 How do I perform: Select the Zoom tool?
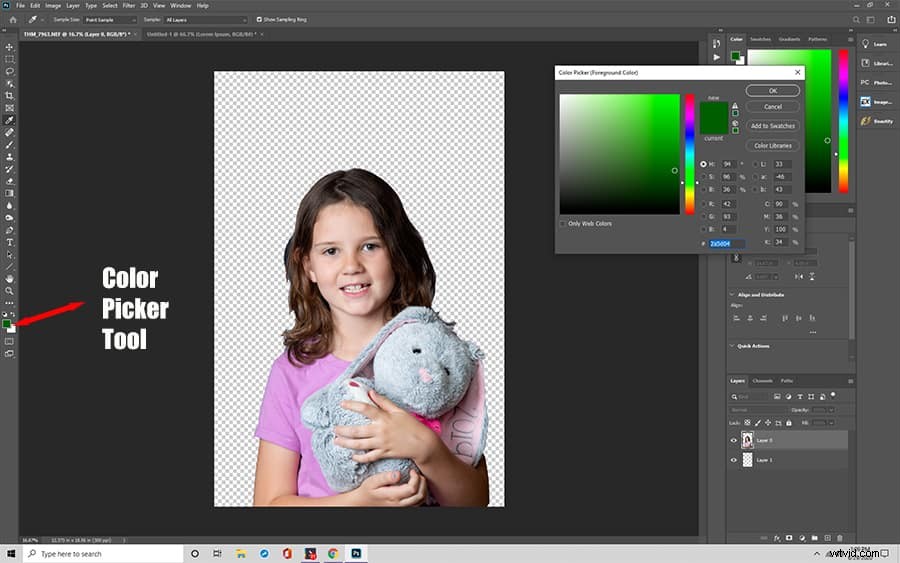tap(9, 290)
